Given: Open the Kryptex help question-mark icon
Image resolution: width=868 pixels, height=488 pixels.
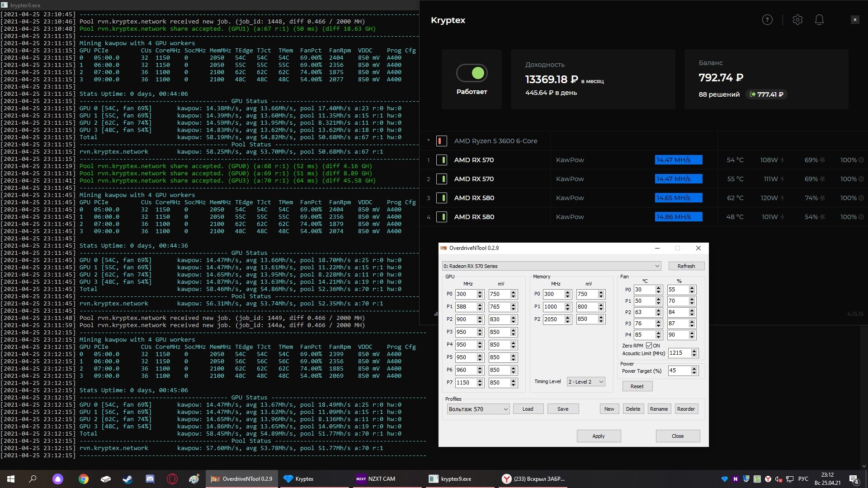Looking at the screenshot, I should click(x=767, y=20).
